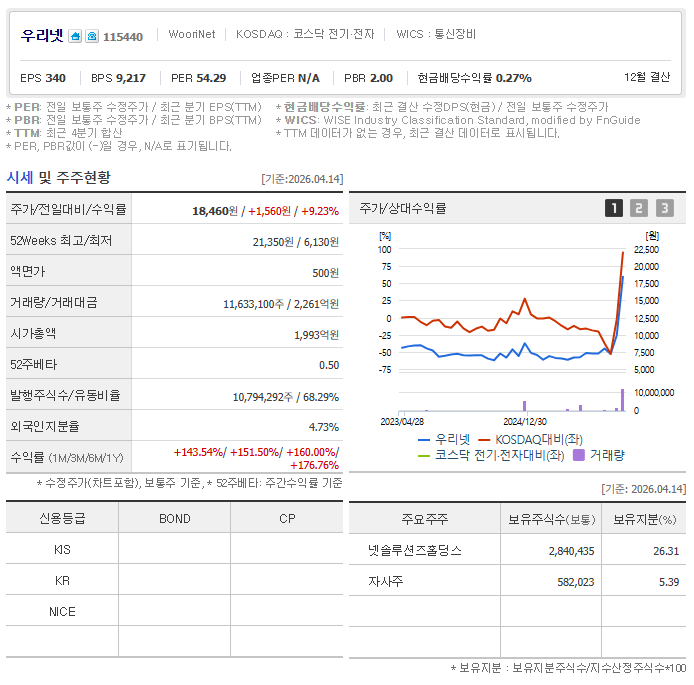This screenshot has width=694, height=685.
Task: Click the KOSDAQ대비(좌) red legend entry
Action: click(531, 439)
